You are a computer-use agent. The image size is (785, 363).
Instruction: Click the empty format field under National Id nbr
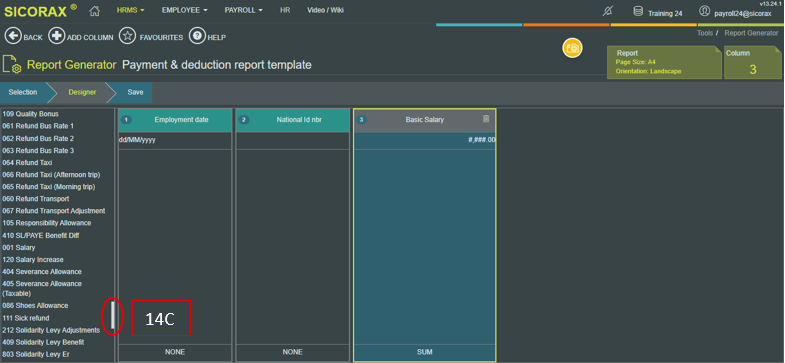point(292,141)
